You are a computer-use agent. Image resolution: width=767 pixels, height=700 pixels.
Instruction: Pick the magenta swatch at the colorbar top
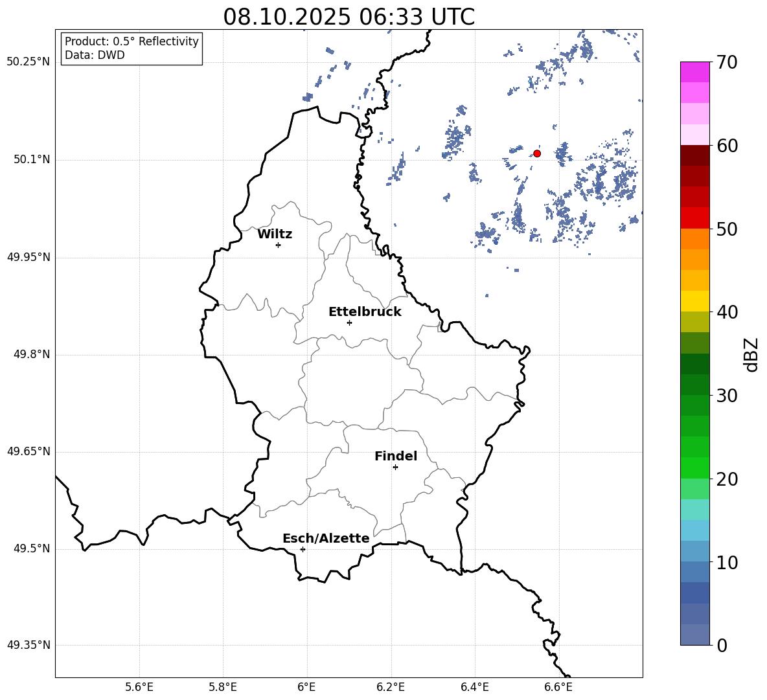click(x=695, y=72)
